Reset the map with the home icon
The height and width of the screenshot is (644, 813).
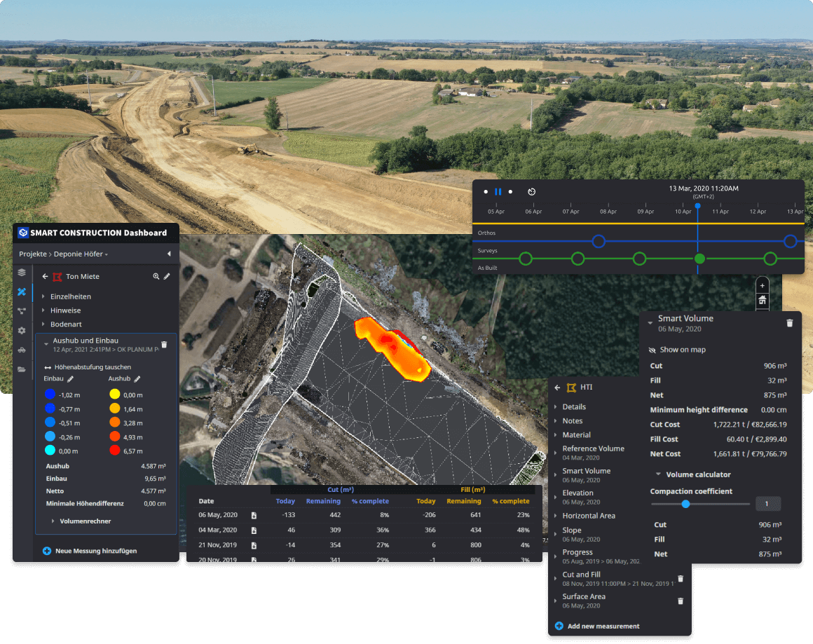[763, 300]
